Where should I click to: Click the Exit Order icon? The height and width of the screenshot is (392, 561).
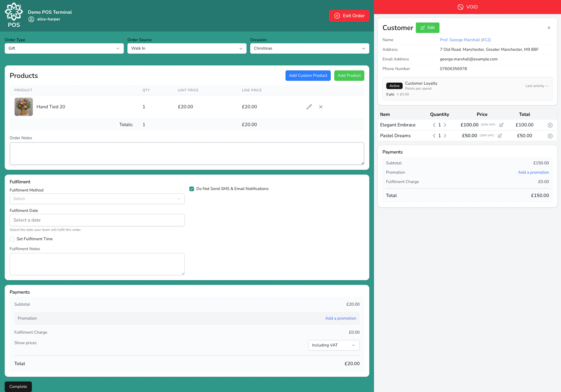click(x=337, y=16)
